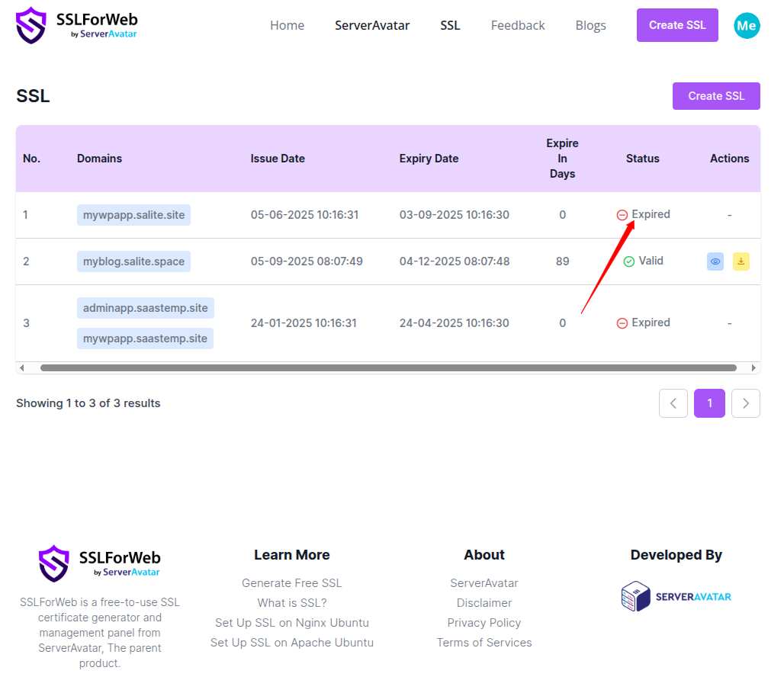The height and width of the screenshot is (677, 784).
Task: View certificate details with the eye icon
Action: 715,261
